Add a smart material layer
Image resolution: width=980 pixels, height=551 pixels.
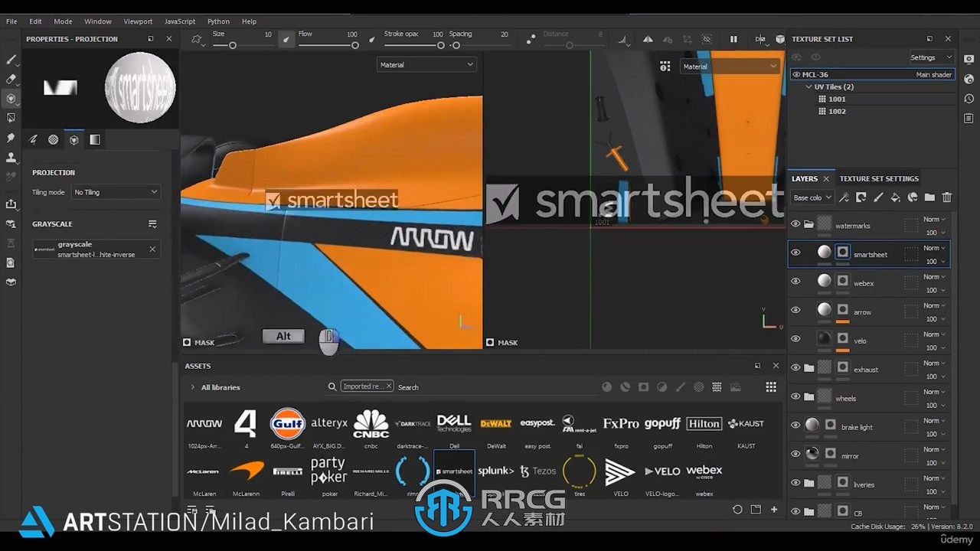913,197
